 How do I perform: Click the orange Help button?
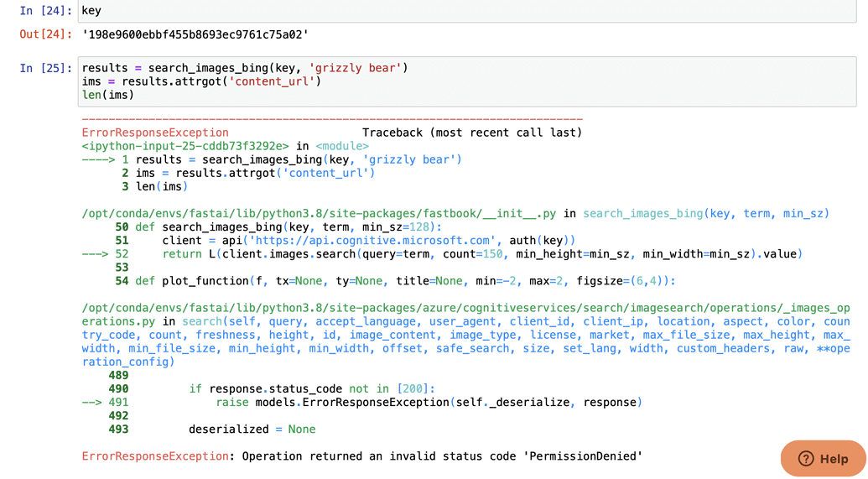pos(824,459)
